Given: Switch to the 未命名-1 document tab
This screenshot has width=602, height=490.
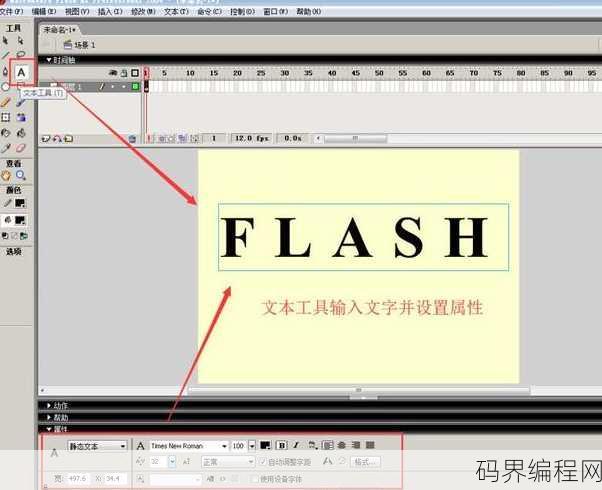Looking at the screenshot, I should tap(59, 30).
